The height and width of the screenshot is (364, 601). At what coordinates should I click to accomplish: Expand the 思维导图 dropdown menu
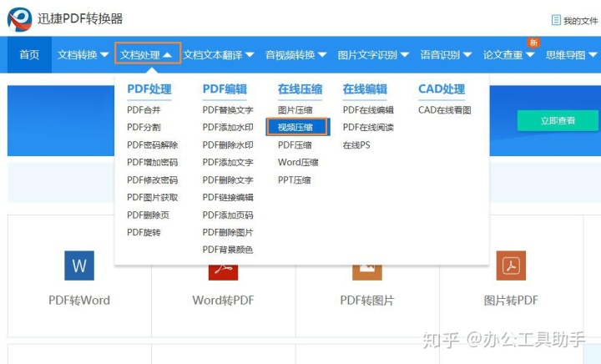(x=571, y=55)
